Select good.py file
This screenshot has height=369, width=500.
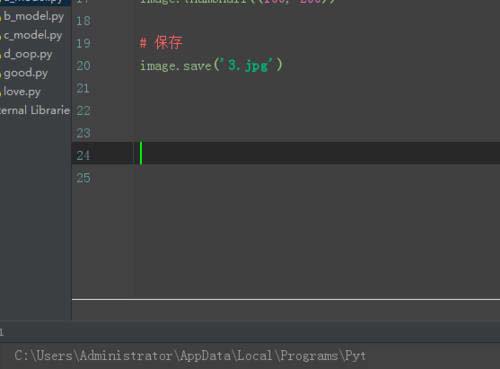26,73
